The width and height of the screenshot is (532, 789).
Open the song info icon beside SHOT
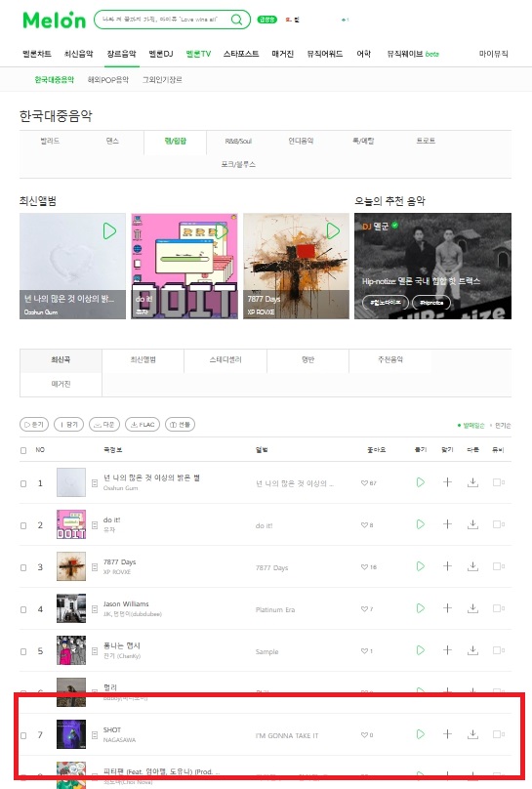click(95, 735)
